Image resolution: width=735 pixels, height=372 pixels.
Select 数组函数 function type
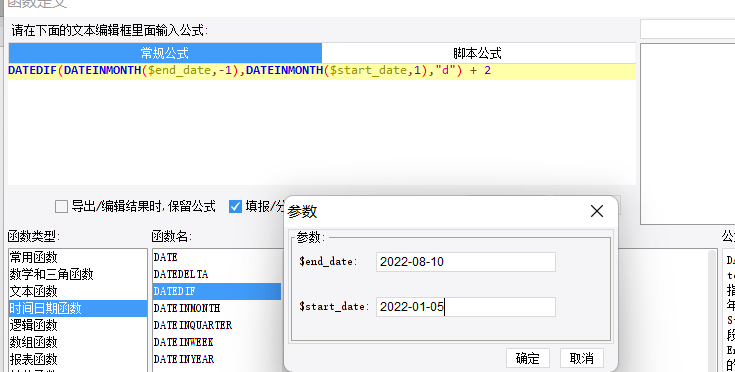(x=78, y=342)
